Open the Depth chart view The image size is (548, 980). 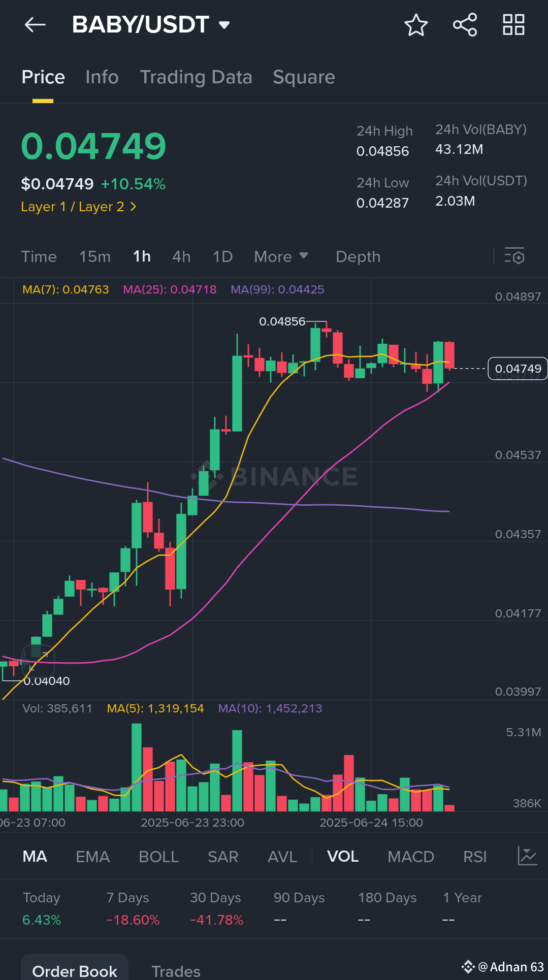(358, 256)
